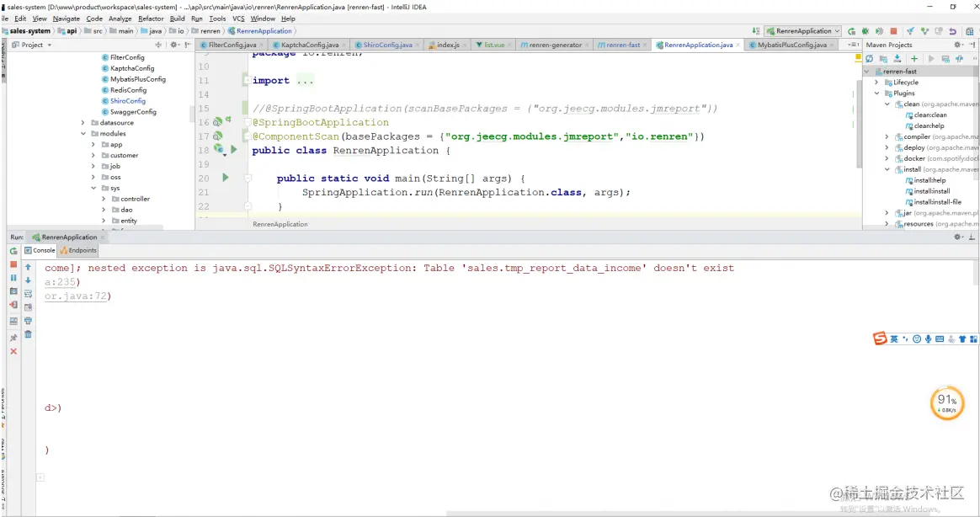The height and width of the screenshot is (517, 980).
Task: Add a Maven project with plus icon
Action: (914, 59)
